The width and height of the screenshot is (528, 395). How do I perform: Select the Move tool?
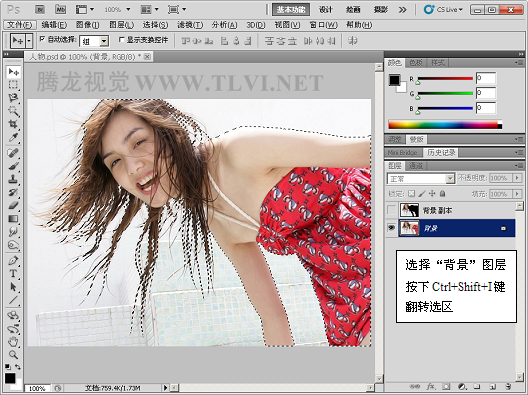(x=13, y=71)
